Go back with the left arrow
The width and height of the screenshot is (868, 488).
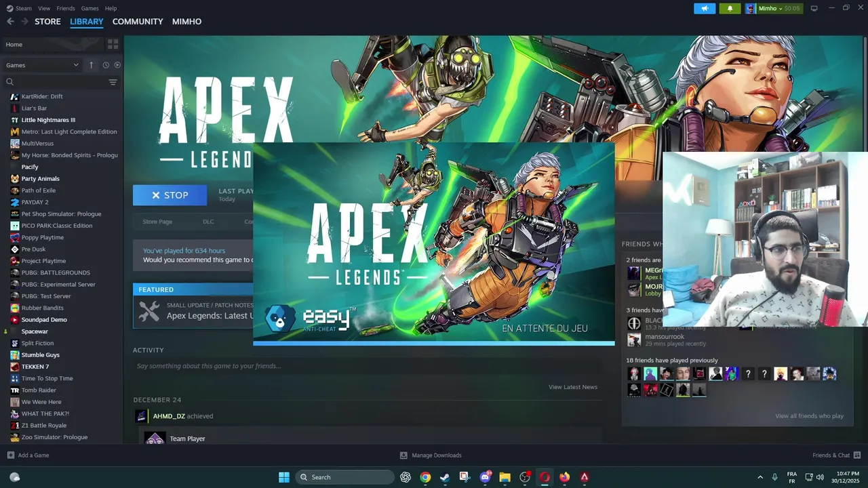pos(10,22)
